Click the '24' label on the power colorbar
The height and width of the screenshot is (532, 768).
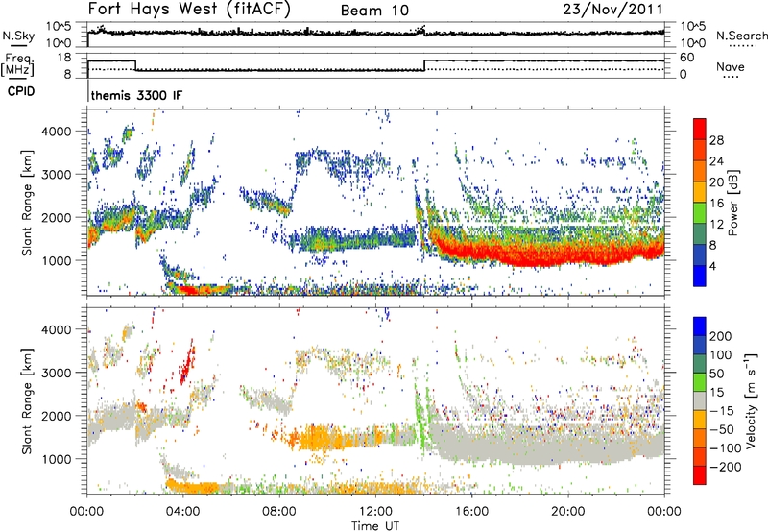tap(716, 161)
